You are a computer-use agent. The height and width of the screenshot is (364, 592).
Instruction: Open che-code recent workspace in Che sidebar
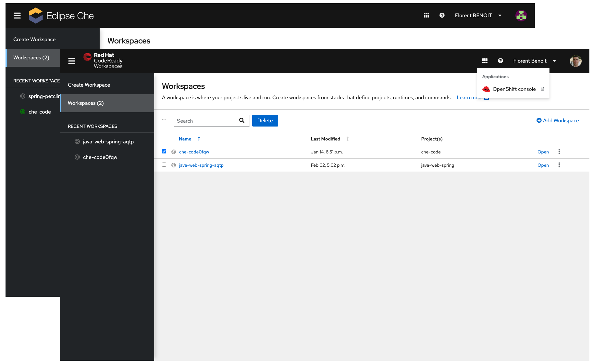coord(40,112)
